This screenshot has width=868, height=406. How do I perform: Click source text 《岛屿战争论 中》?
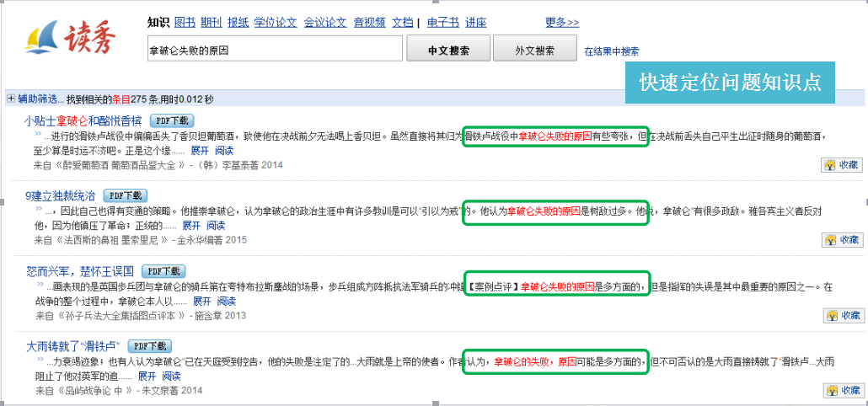(x=94, y=391)
